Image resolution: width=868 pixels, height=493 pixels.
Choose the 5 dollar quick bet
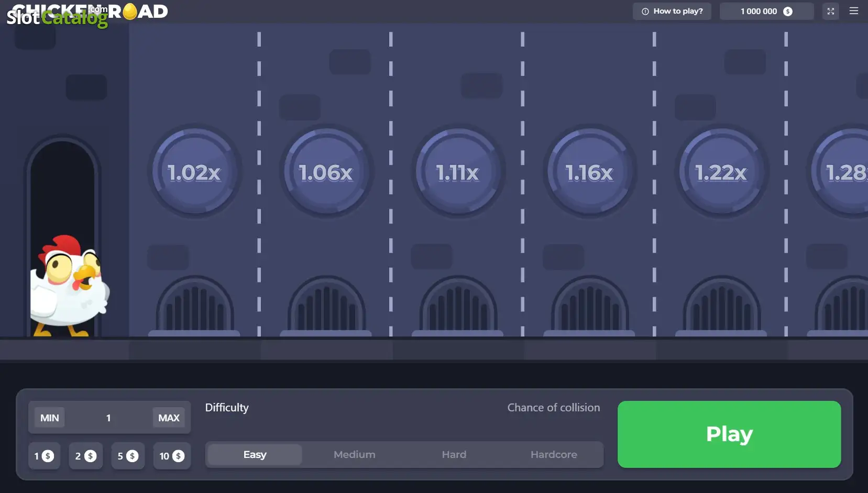pos(128,456)
